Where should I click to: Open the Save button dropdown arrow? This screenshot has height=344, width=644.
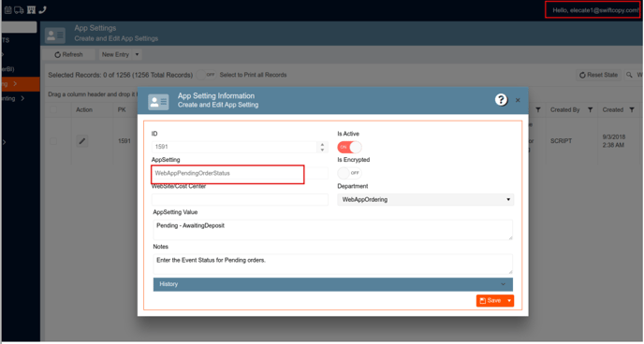509,301
